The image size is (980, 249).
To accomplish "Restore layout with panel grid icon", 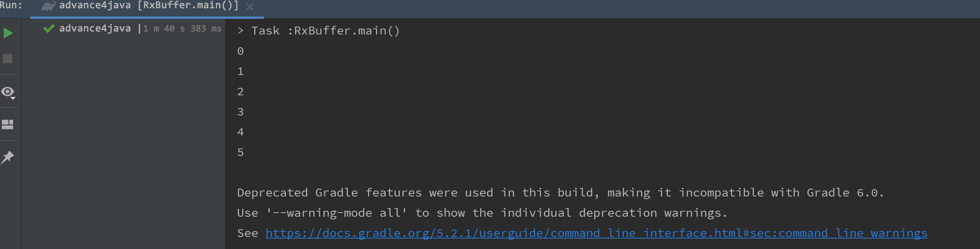I will [7, 124].
